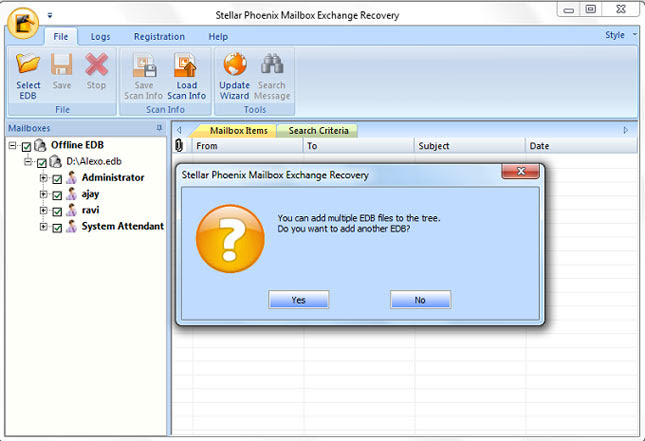Viewport: 645px width, 441px height.
Task: Collapse the Offline EDB tree node
Action: click(x=13, y=145)
